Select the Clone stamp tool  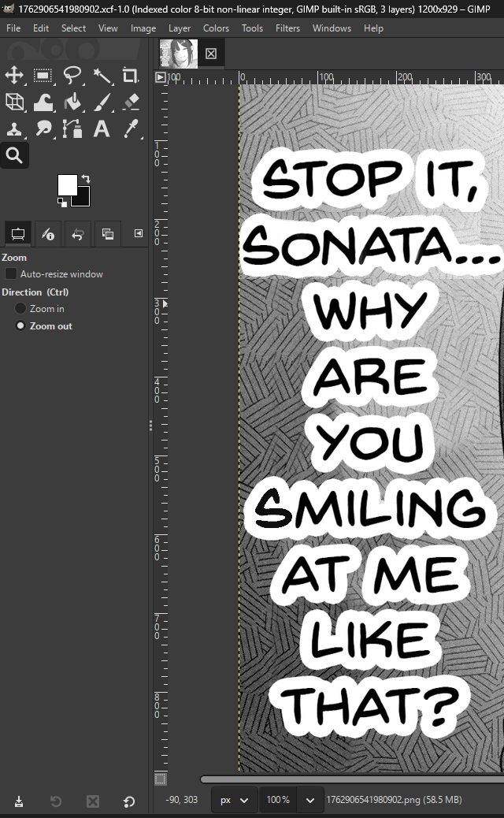click(x=14, y=128)
